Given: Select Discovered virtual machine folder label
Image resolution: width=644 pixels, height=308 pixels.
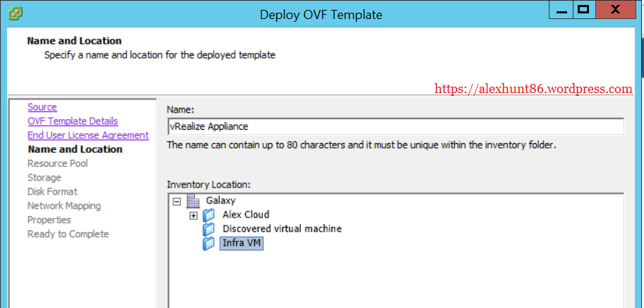Looking at the screenshot, I should point(281,229).
